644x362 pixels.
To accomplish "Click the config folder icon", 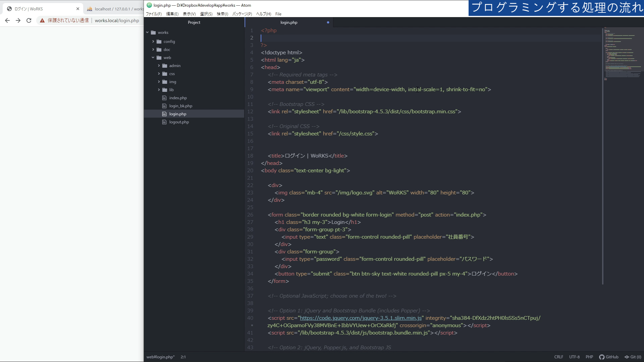I will pyautogui.click(x=159, y=42).
